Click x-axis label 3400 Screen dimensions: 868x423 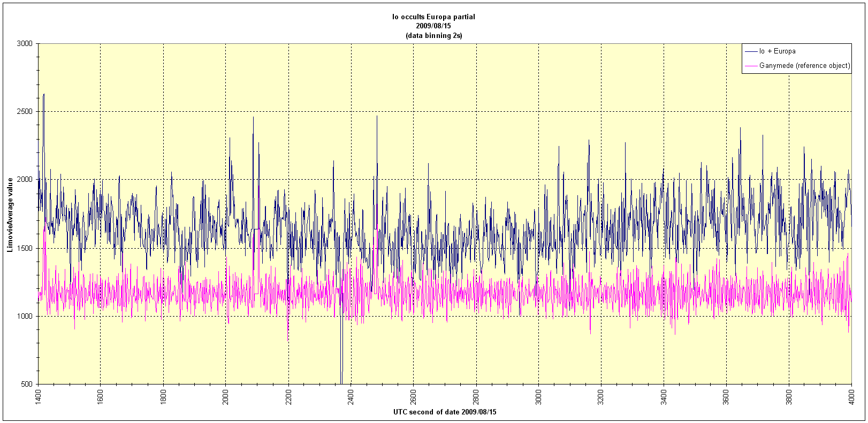coord(664,396)
